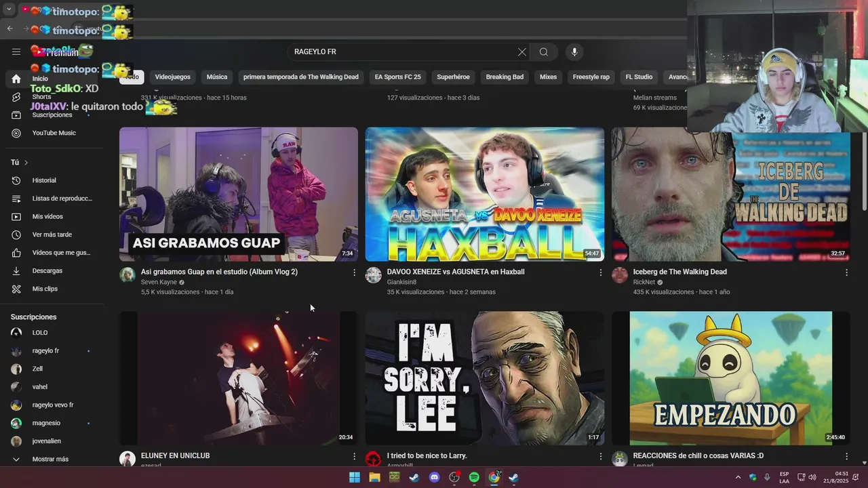The image size is (868, 488).
Task: Play the HAXBALL video thumbnail
Action: (485, 195)
